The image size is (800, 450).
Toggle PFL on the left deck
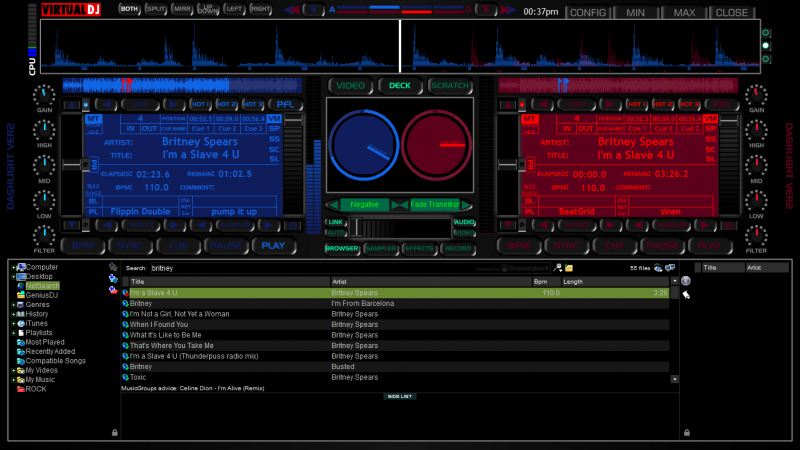285,105
